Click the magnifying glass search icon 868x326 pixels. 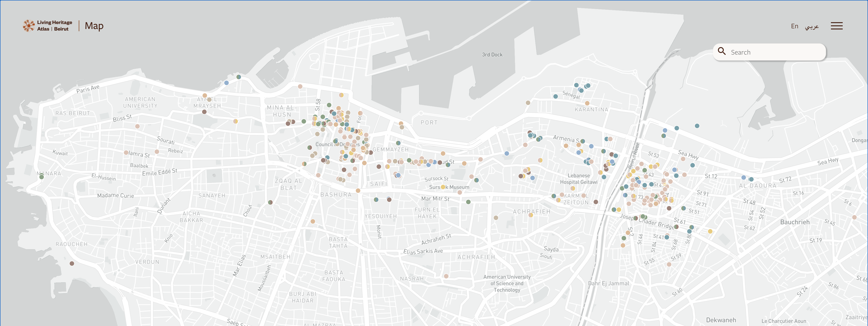(x=722, y=51)
